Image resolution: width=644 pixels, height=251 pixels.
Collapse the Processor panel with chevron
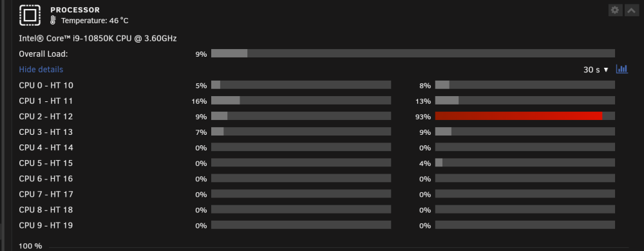pos(631,10)
